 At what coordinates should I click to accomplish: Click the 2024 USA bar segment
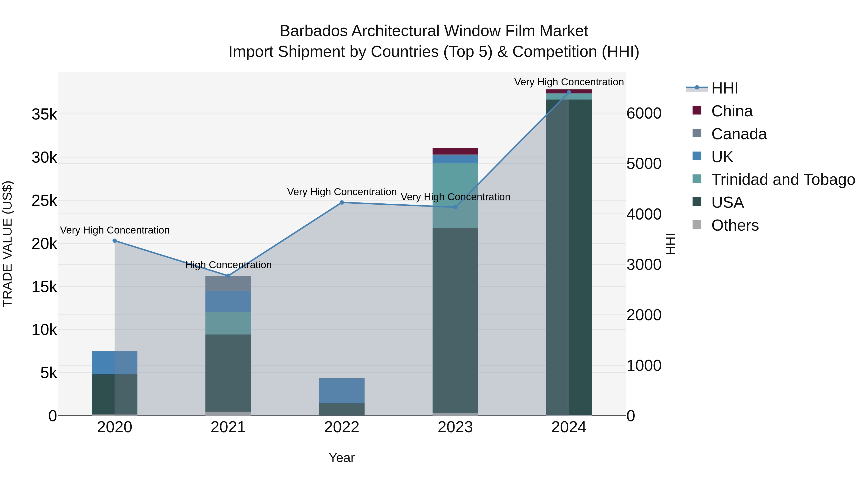click(569, 258)
